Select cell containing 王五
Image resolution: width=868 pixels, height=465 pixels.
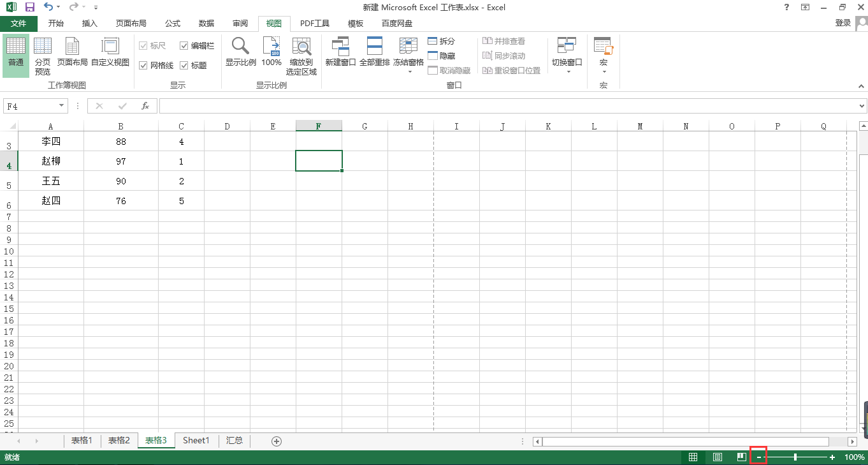pos(51,181)
